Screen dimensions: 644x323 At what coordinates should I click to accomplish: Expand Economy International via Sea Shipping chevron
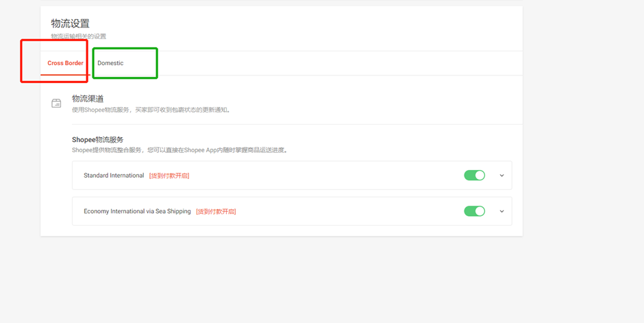[x=501, y=211]
